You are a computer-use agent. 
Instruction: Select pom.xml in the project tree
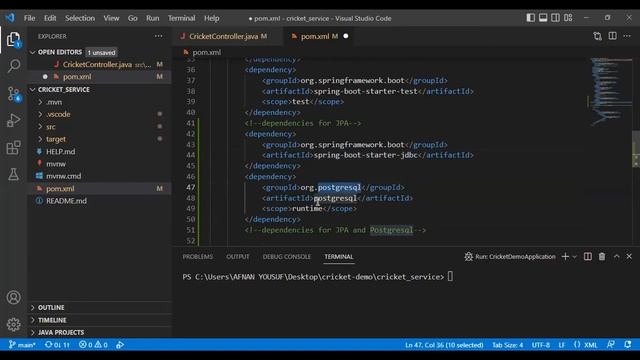pos(60,189)
